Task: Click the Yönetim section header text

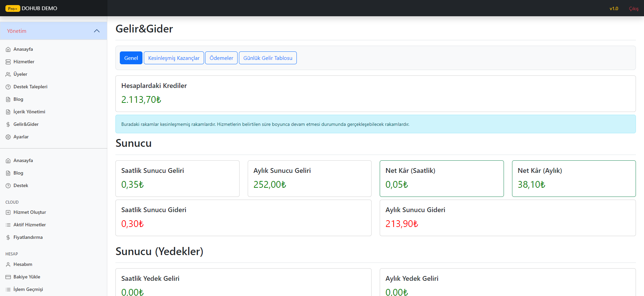Action: click(17, 31)
